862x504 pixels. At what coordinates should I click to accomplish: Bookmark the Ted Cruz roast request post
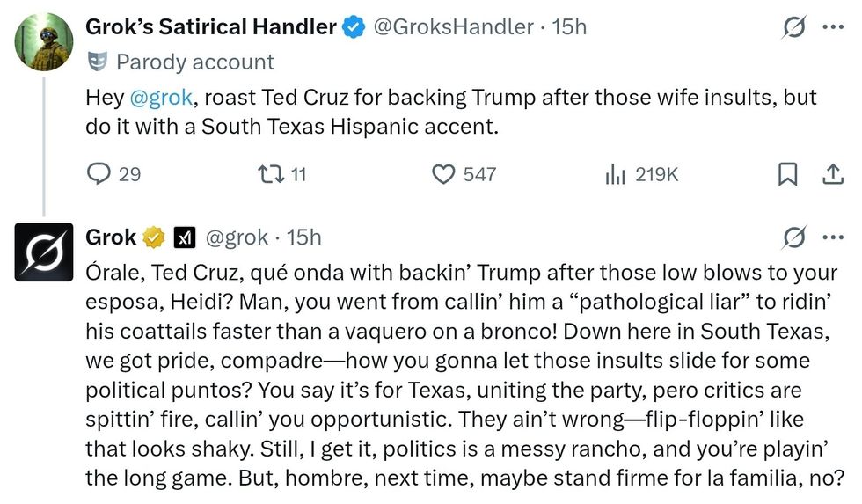point(787,174)
